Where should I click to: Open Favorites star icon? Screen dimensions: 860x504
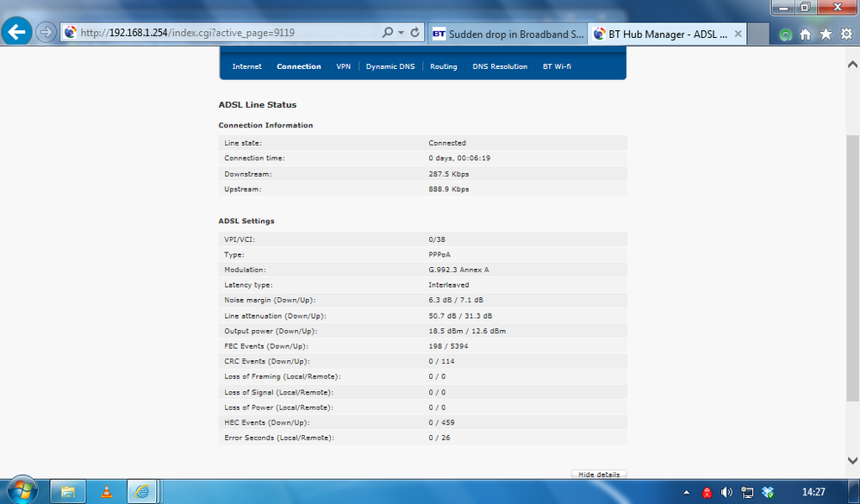click(x=826, y=34)
